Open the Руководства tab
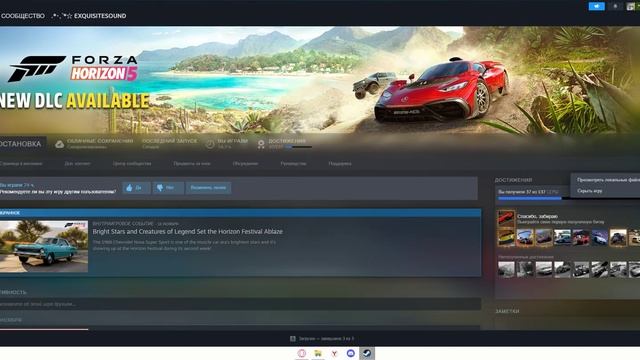640x360 pixels. click(x=293, y=164)
